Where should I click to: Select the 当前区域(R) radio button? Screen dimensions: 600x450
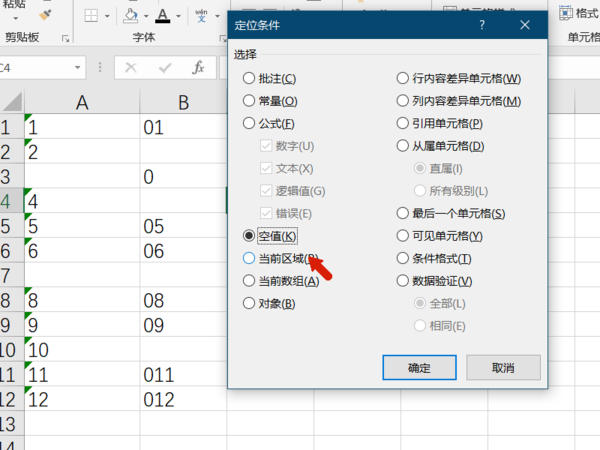tap(249, 258)
